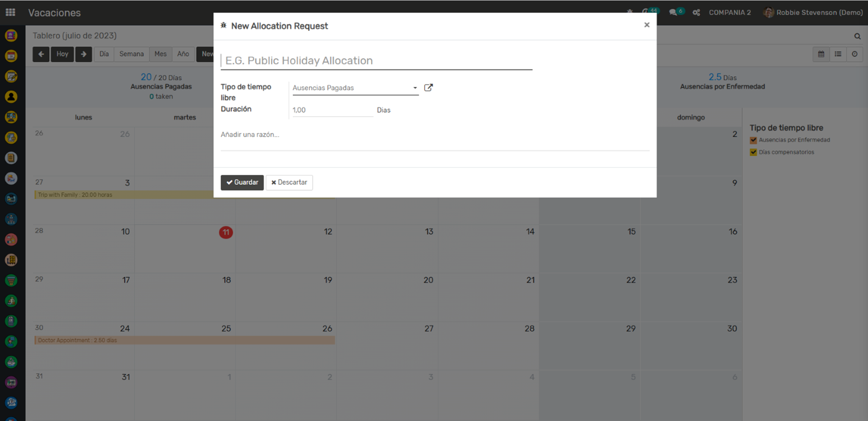Switch to the list view icon
Screen dimensions: 868x421
click(x=838, y=54)
